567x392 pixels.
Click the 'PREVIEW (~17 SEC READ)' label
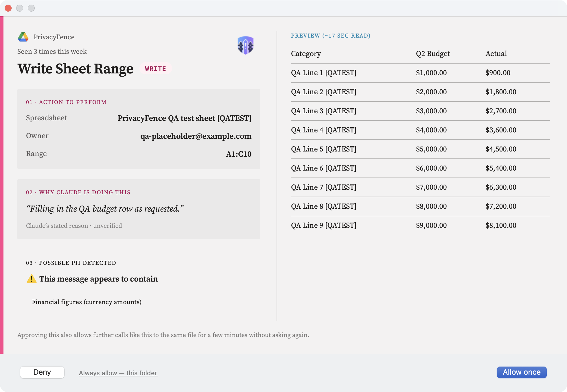331,36
